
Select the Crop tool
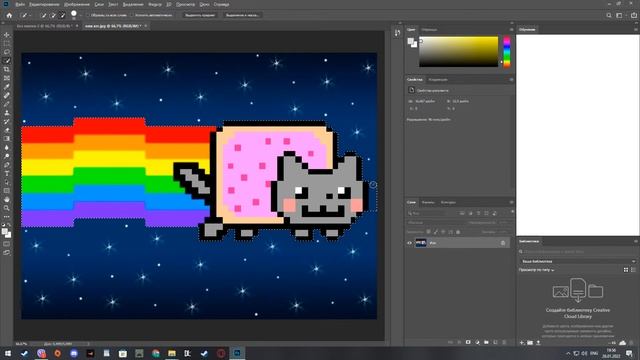tap(7, 69)
